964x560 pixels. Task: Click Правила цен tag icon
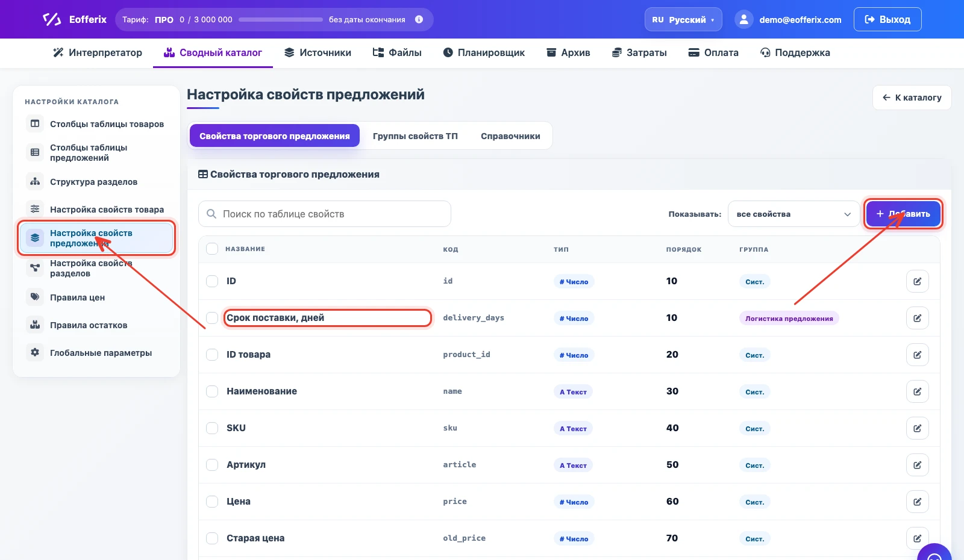(35, 297)
